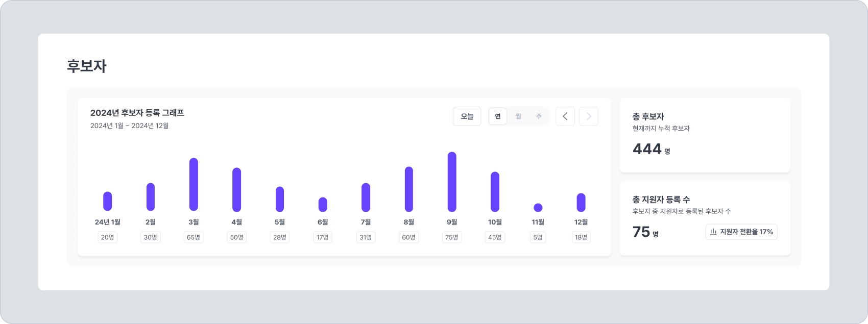Click the 65명 value label
The height and width of the screenshot is (324, 868).
coord(194,237)
